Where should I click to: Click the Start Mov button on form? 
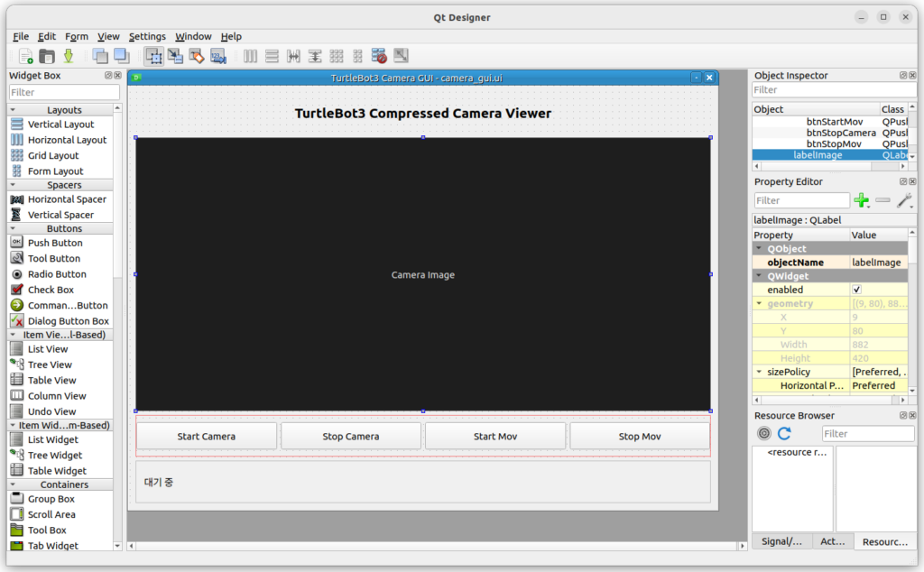click(495, 437)
